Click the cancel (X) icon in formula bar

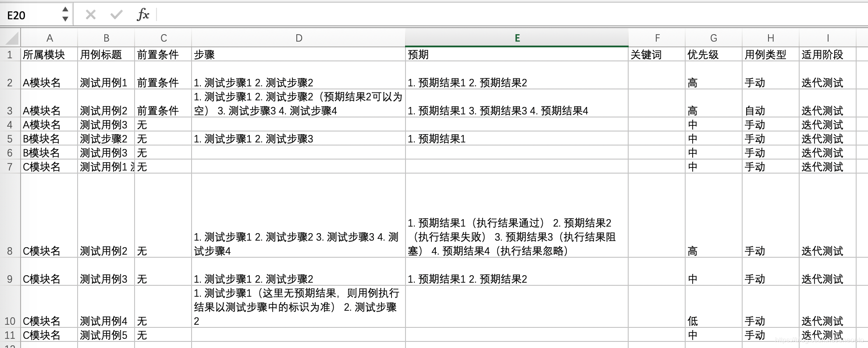tap(91, 15)
